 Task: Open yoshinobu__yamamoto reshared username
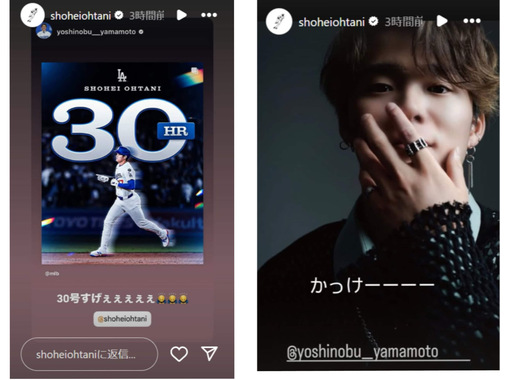click(x=96, y=32)
